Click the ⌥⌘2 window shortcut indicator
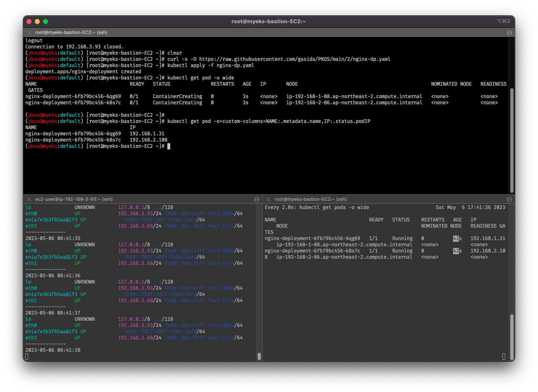Screen dimensions: 538x392 pos(503,21)
